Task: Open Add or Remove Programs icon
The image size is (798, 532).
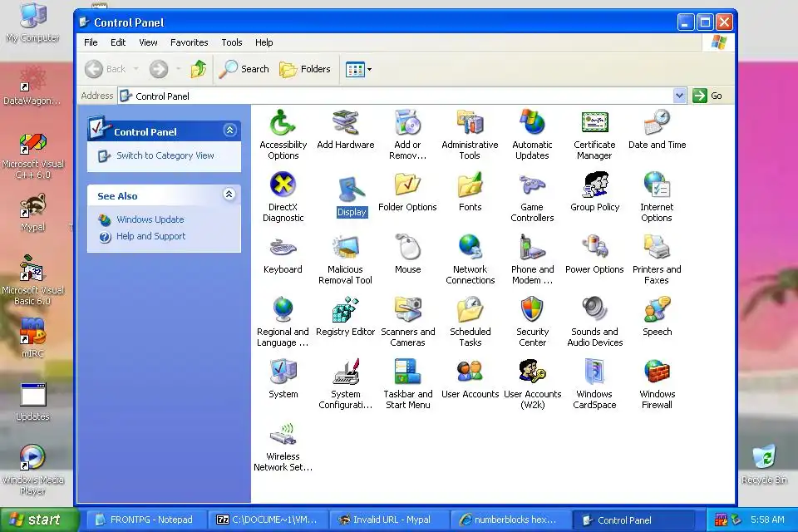Action: click(407, 123)
